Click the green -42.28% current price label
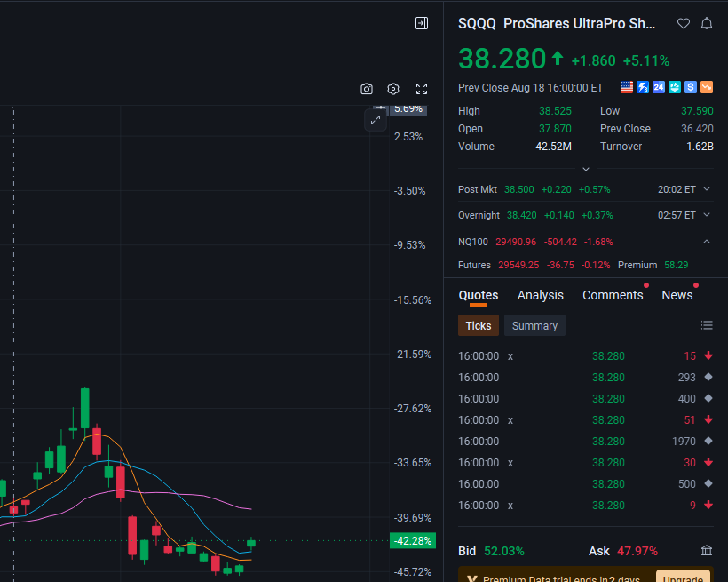The width and height of the screenshot is (728, 582). tap(413, 540)
